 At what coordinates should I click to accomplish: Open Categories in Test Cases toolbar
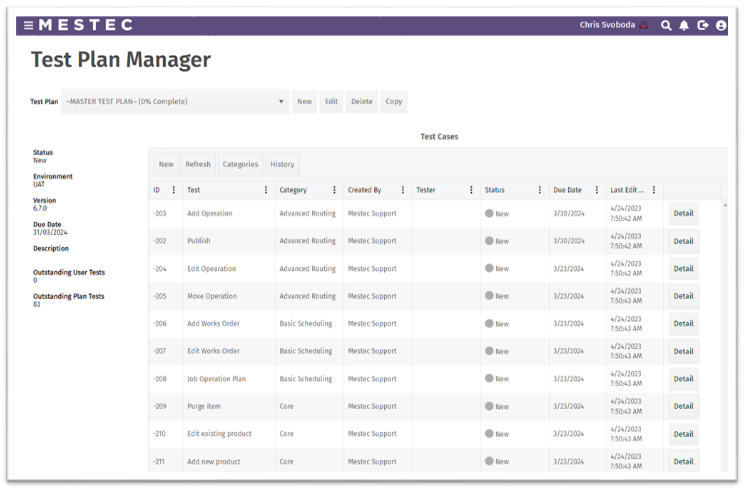(x=240, y=164)
